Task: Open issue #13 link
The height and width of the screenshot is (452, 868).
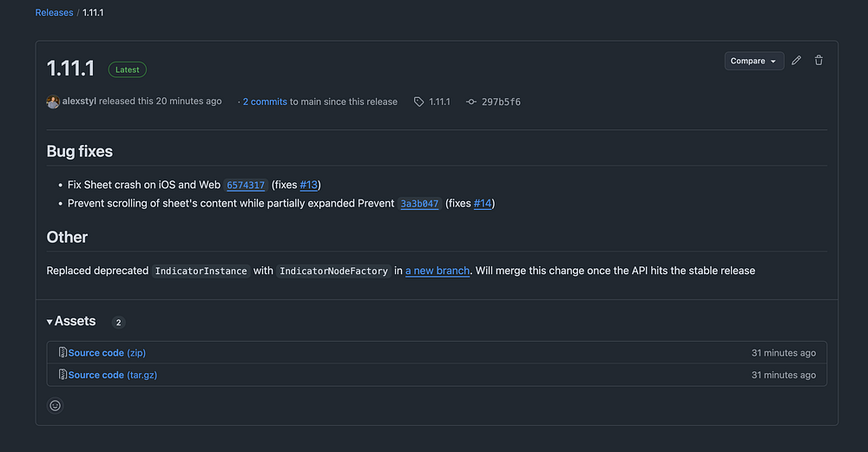Action: pos(308,185)
